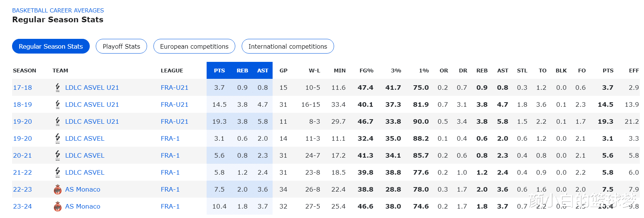Click the highlighted PTS column header
Screen dimensions: 644x218
(219, 71)
